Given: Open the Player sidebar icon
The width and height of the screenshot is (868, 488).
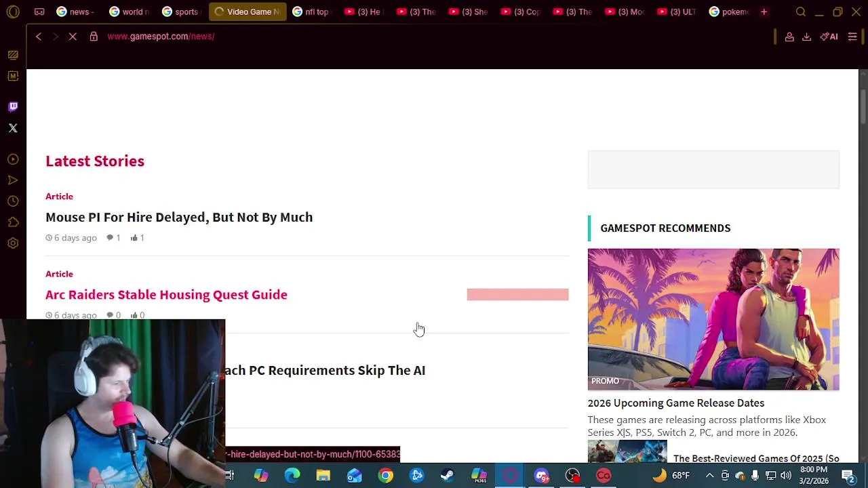Looking at the screenshot, I should point(13,159).
